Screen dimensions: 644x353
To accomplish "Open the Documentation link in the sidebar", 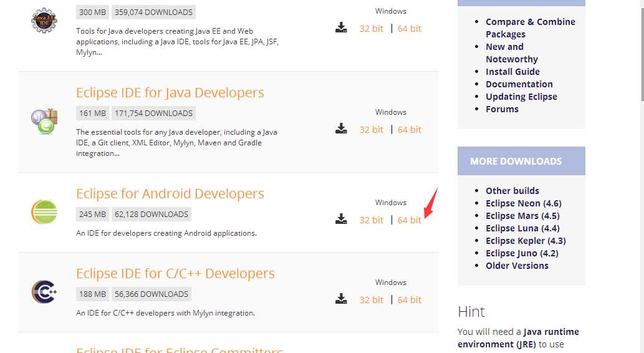I will click(x=519, y=84).
